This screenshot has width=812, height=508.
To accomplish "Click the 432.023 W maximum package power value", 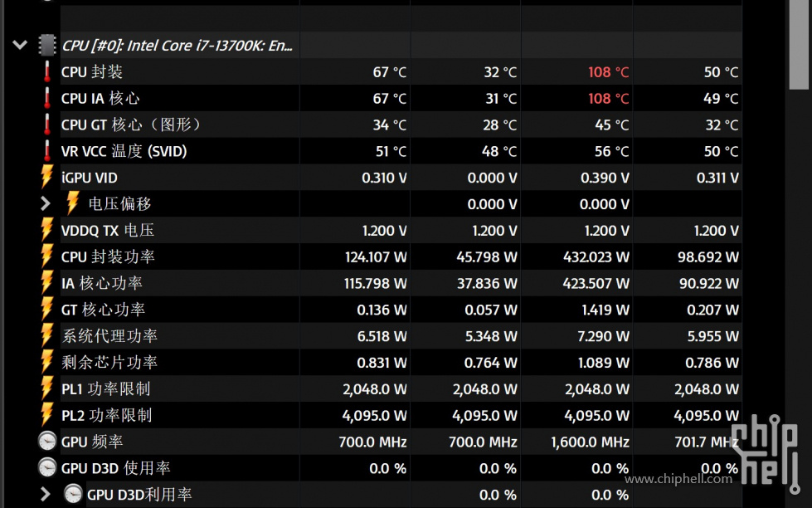I will point(596,257).
